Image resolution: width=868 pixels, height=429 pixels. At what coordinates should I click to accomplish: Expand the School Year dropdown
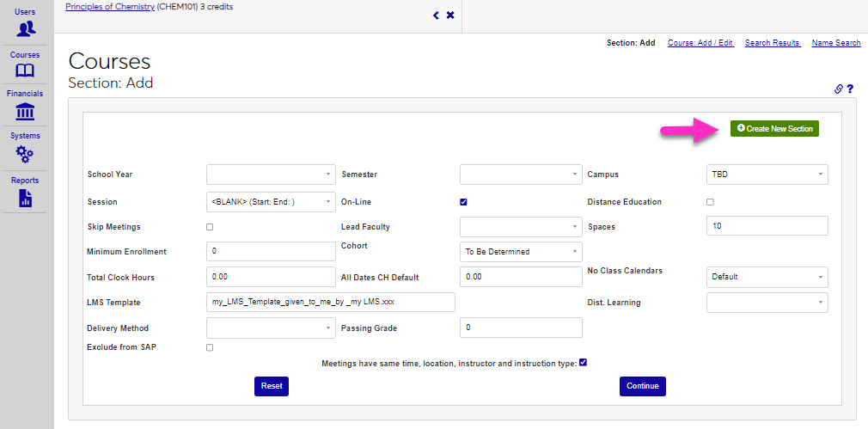pos(271,175)
